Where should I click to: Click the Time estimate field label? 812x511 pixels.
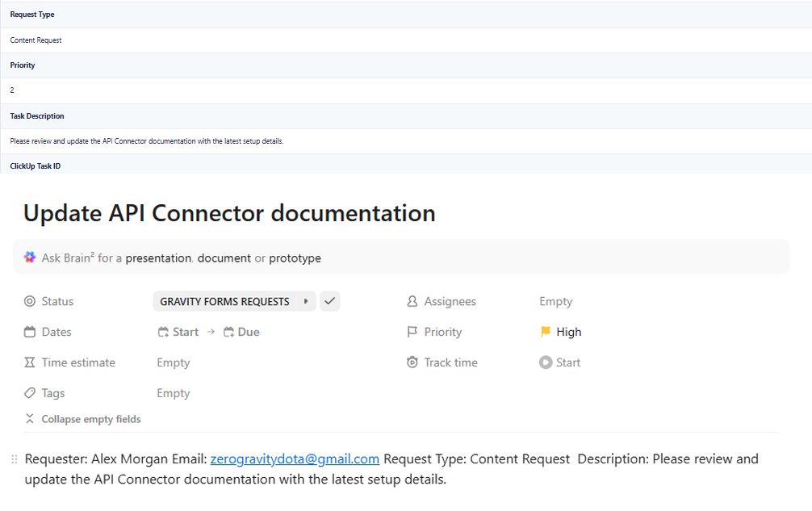[x=78, y=362]
